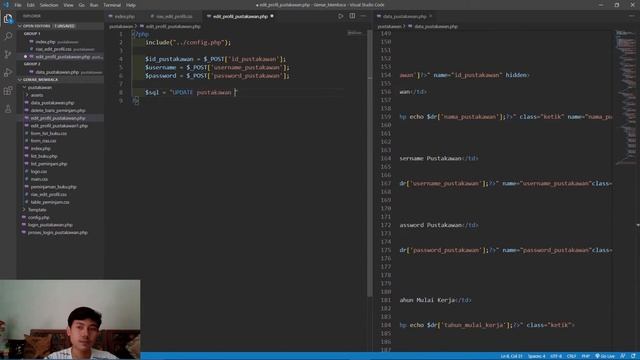Open the Run menu
Viewport: 640px width, 360px height.
[94, 5]
